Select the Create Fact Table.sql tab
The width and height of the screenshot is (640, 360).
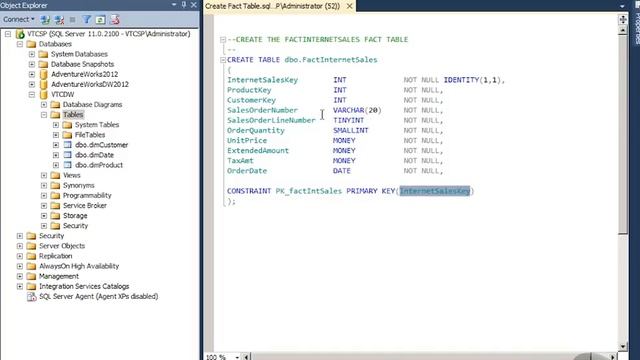[x=272, y=6]
